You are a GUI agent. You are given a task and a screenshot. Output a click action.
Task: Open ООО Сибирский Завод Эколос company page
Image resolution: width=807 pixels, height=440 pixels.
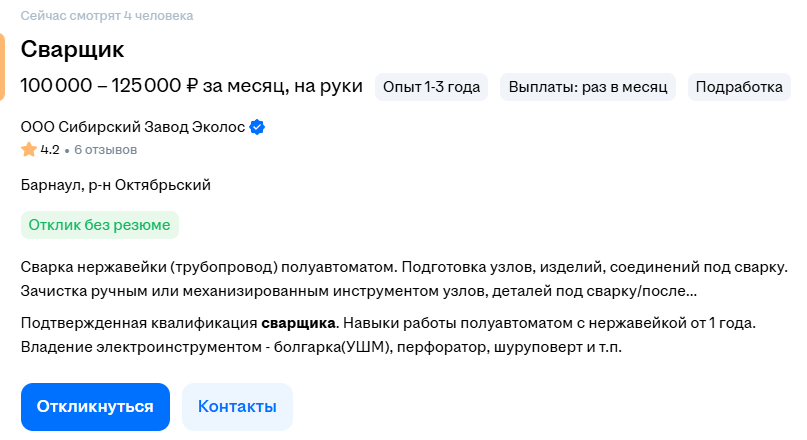click(132, 127)
